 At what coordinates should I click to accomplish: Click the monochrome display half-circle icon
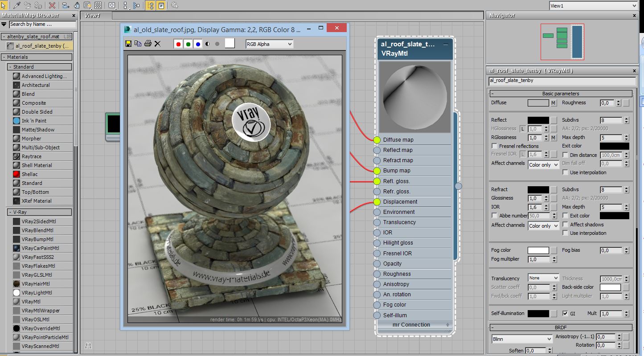[x=208, y=44]
